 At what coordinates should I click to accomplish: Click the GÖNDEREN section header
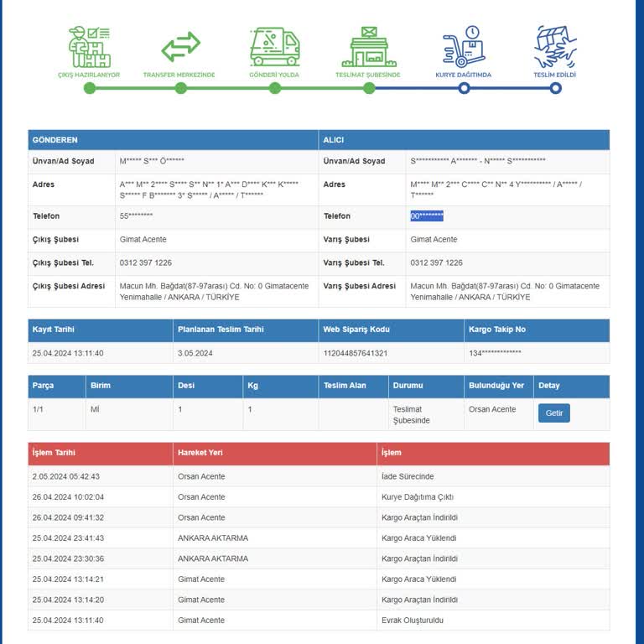click(173, 140)
